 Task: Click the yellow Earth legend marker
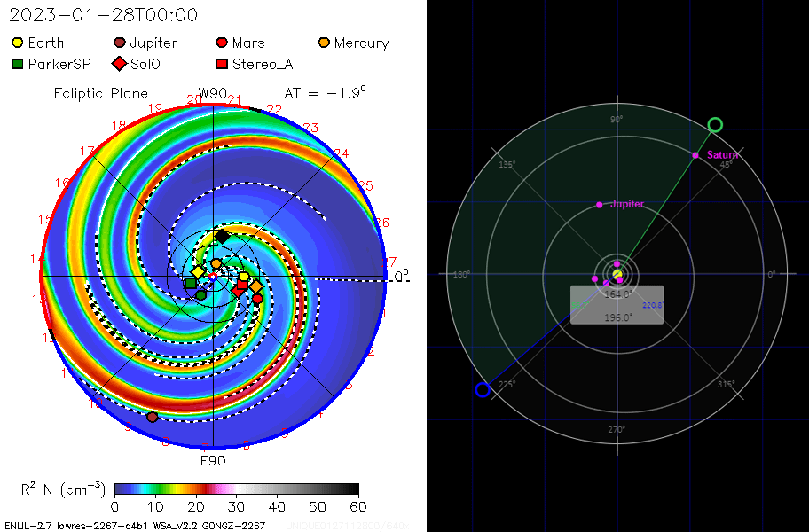coord(18,43)
